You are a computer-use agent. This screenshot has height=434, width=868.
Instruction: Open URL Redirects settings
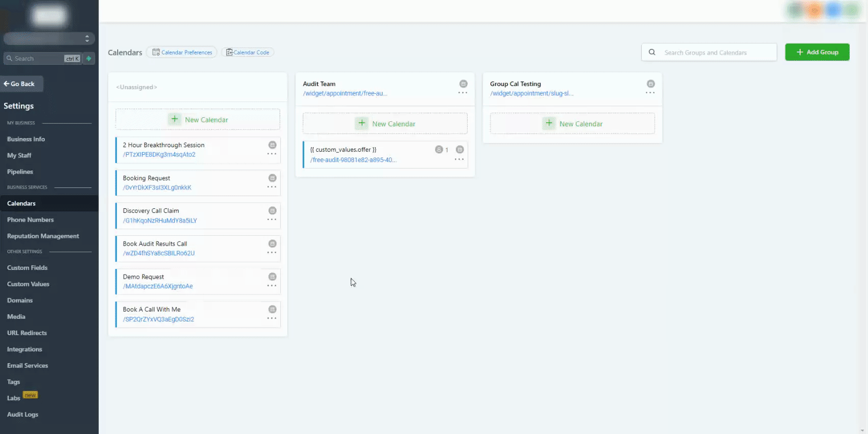tap(27, 333)
